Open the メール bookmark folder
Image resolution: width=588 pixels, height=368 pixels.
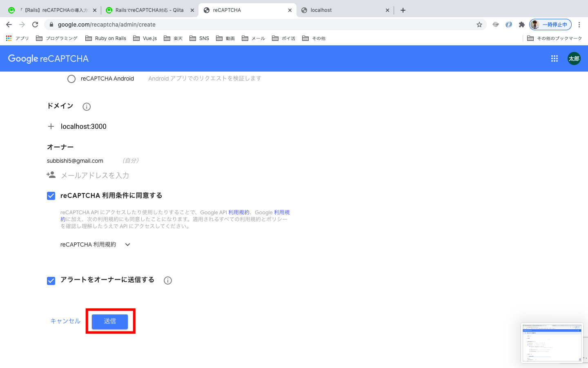(254, 38)
